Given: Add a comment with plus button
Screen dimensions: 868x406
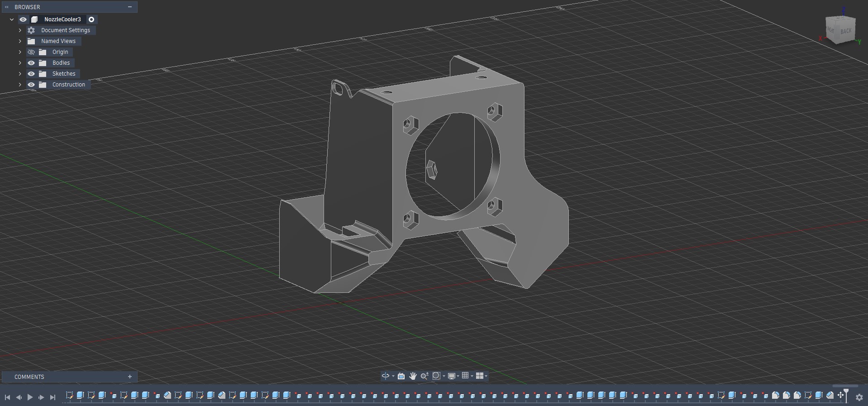Looking at the screenshot, I should tap(130, 377).
